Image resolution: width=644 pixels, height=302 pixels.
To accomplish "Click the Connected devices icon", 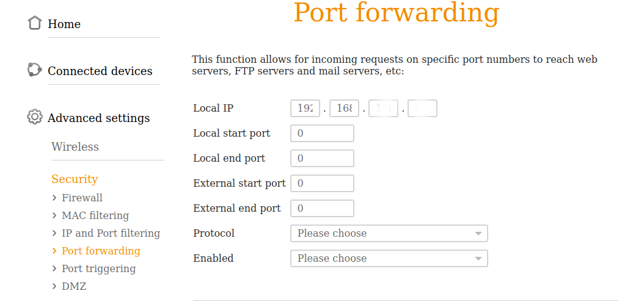I will (x=35, y=70).
